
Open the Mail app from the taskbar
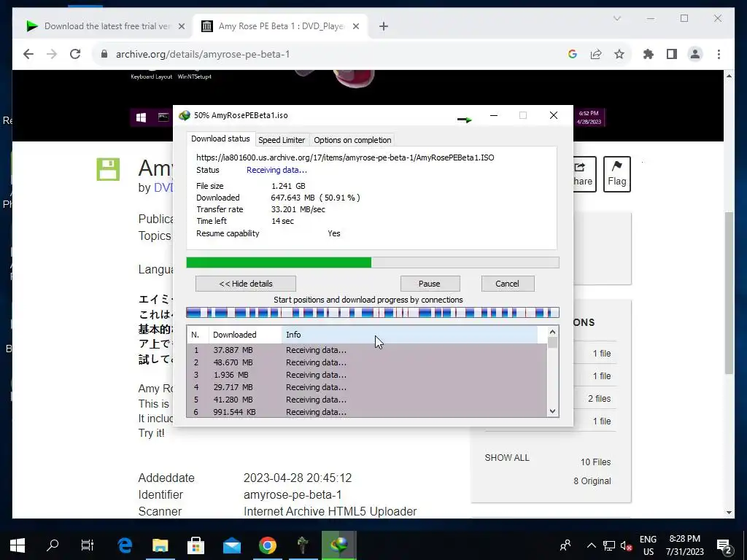click(232, 545)
